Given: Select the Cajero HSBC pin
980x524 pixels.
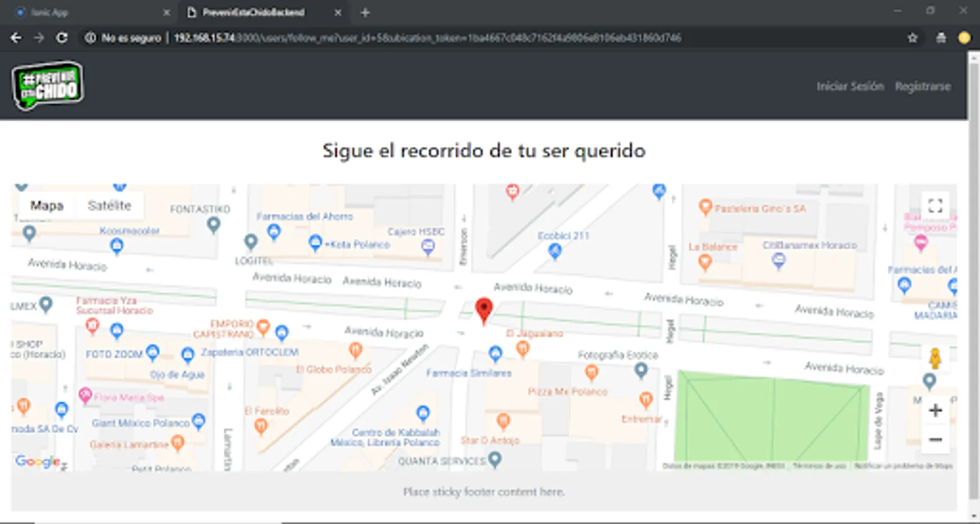Looking at the screenshot, I should point(428,247).
